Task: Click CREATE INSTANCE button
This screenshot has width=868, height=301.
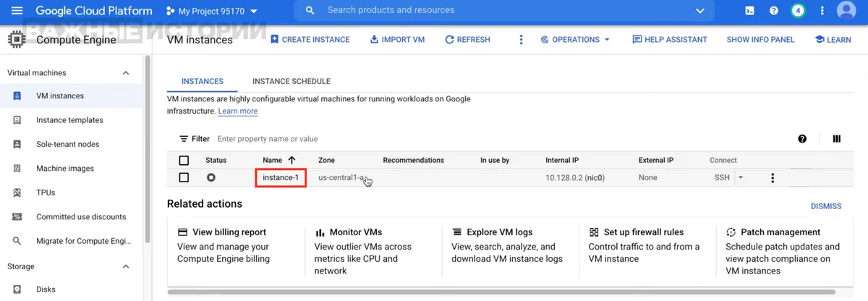Action: pyautogui.click(x=310, y=40)
